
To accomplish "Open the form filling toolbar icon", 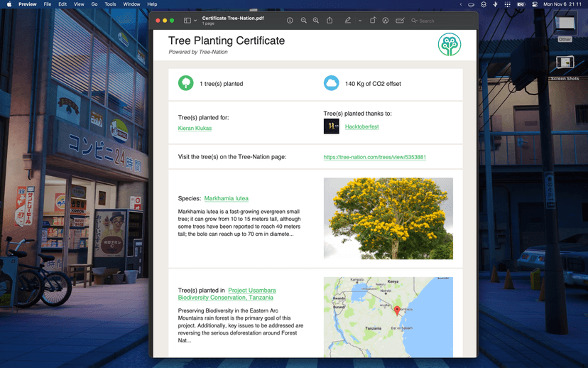I will click(400, 21).
